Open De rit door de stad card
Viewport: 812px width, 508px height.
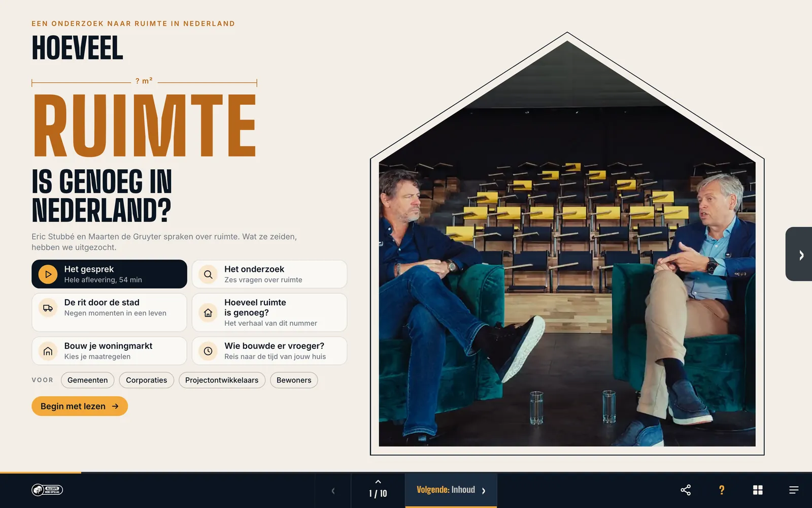point(109,312)
